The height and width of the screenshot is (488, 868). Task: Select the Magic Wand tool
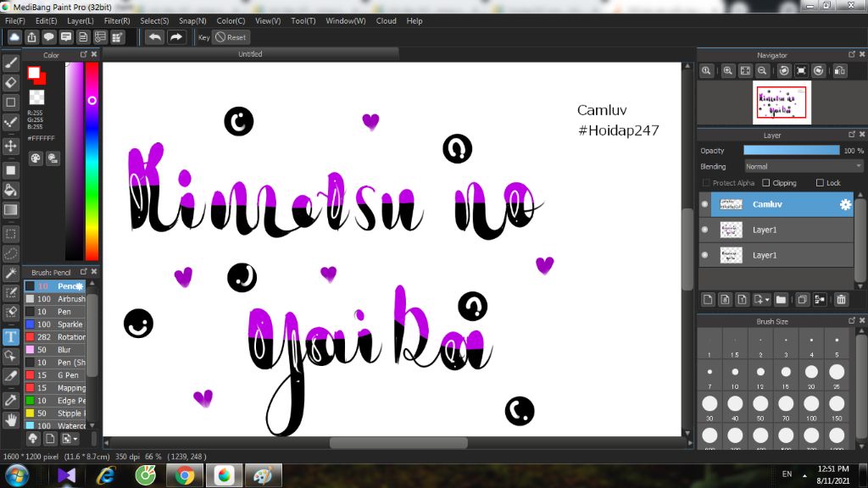coord(10,273)
